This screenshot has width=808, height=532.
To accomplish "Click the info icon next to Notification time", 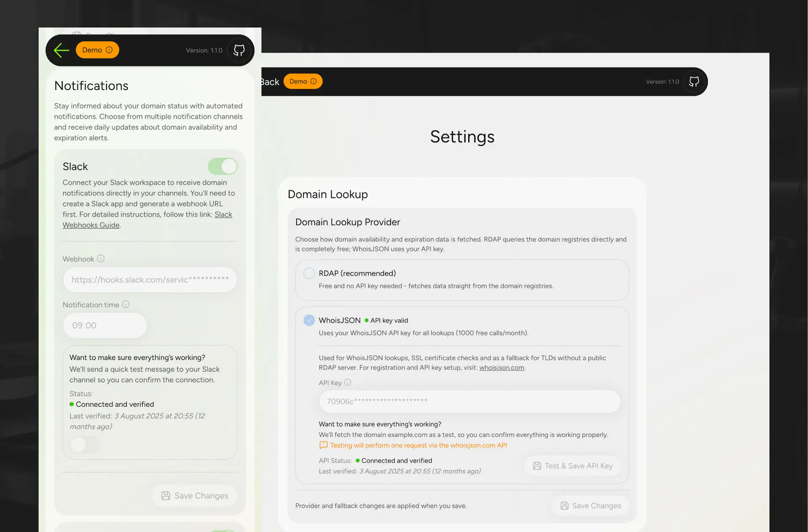I will [125, 304].
